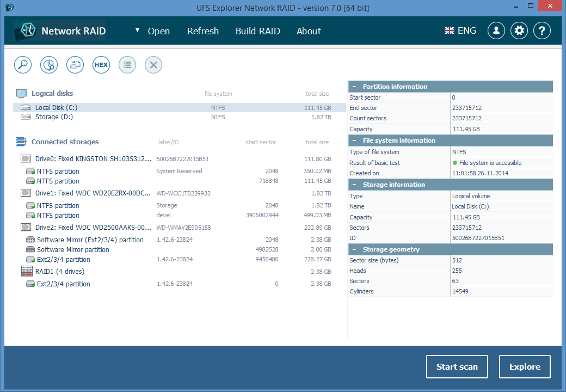Click the Start scan button
The height and width of the screenshot is (392, 566).
(x=457, y=366)
